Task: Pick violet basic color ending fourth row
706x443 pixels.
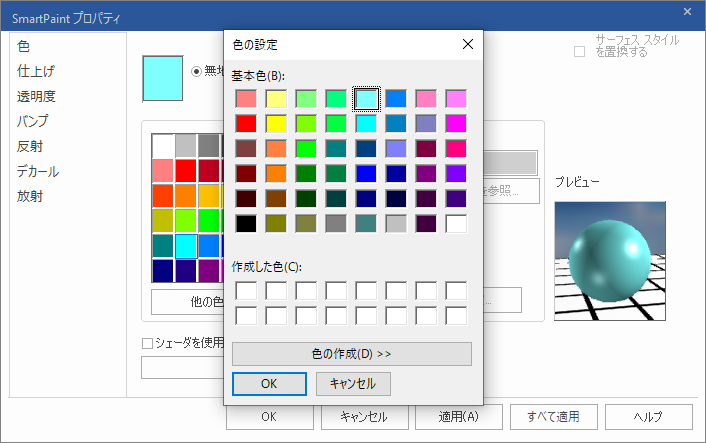Action: (456, 173)
